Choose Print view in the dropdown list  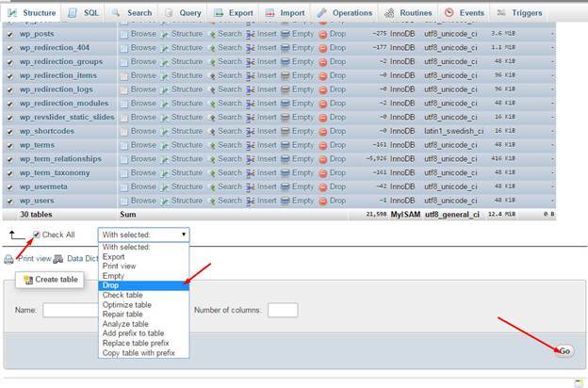144,267
